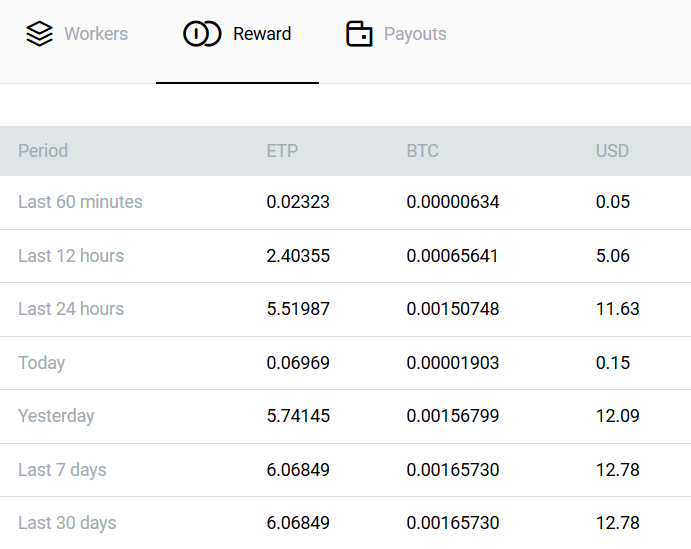Click the Workers layered stack icon
Viewport: 691px width, 549px height.
pos(39,34)
